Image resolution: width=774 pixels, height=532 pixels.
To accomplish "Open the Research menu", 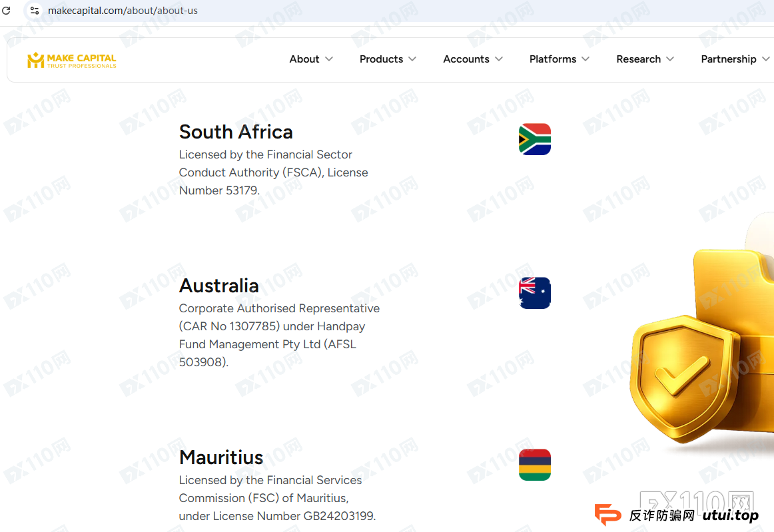I will pos(638,59).
